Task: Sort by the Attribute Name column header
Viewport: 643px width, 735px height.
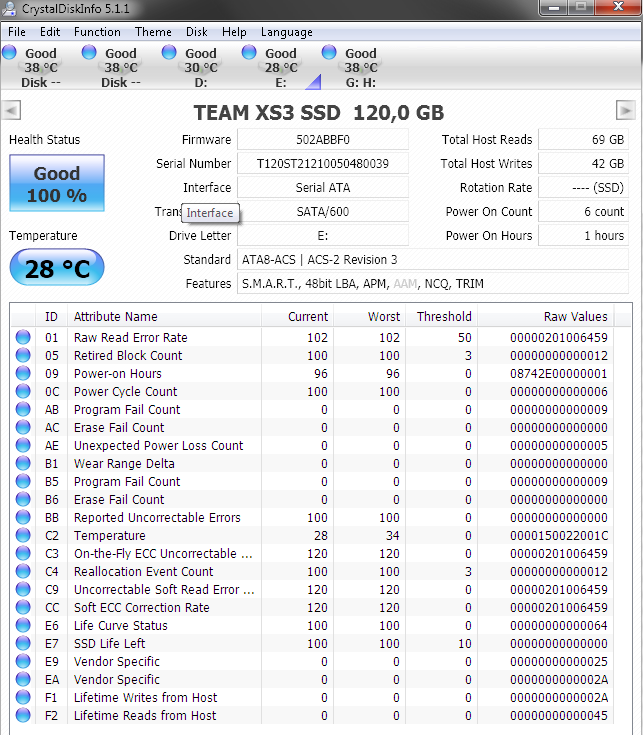Action: pos(164,316)
